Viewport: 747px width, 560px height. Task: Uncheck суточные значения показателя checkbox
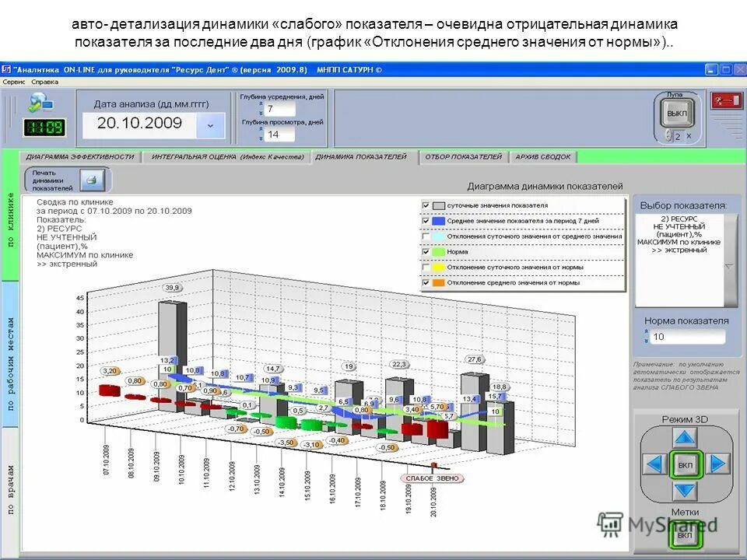(426, 205)
